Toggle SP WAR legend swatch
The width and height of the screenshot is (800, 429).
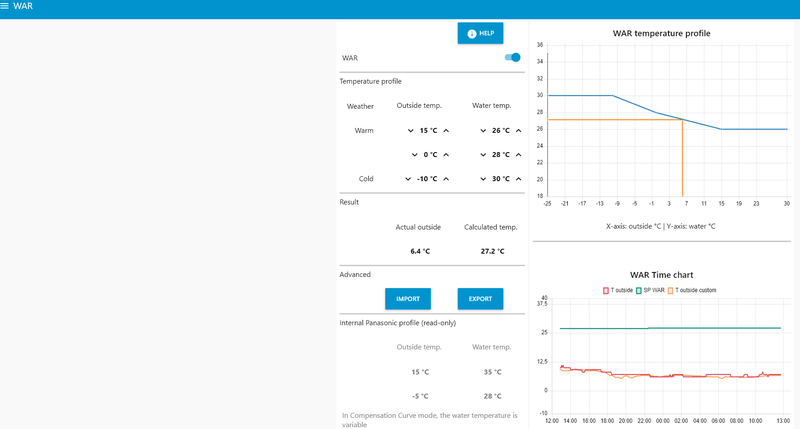pos(638,290)
